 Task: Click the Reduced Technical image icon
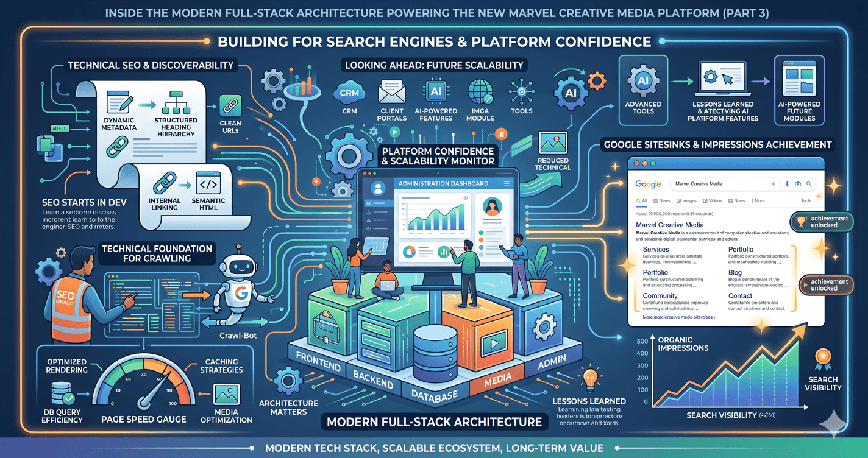553,144
